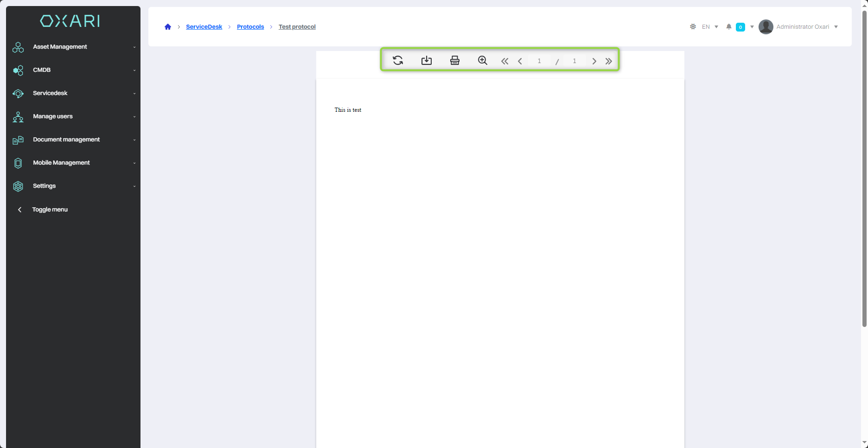Download the protocol document

[426, 60]
